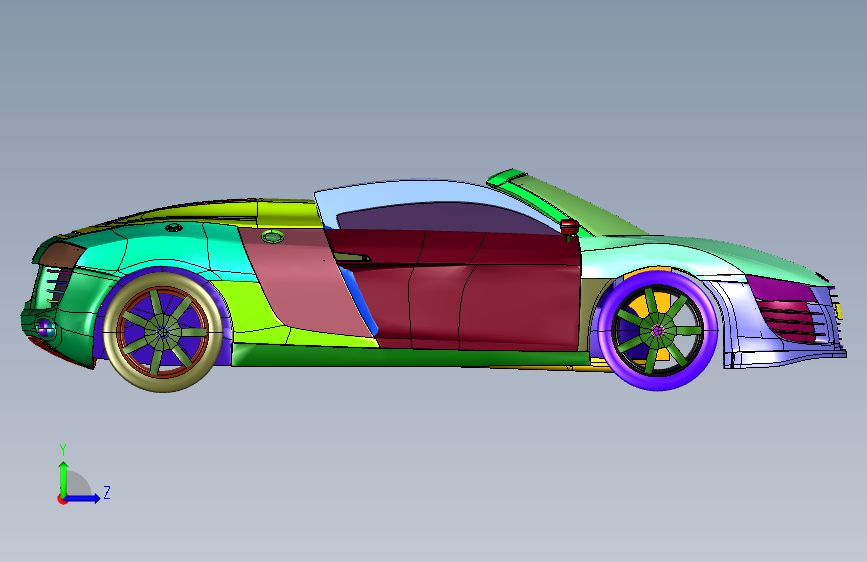Click the blue Z axis arrow of the triad
The width and height of the screenshot is (867, 562).
[x=83, y=498]
